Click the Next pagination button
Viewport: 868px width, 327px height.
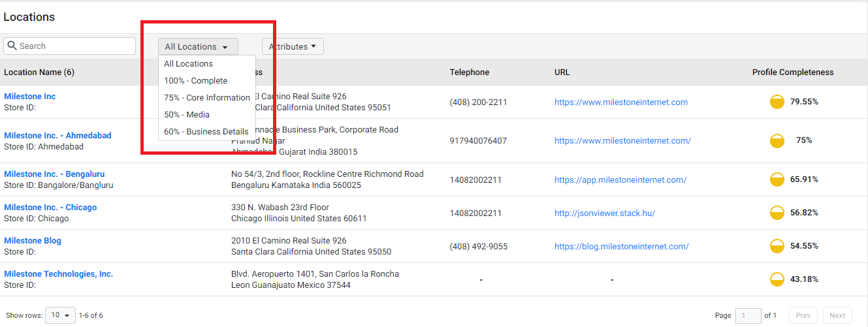pos(837,316)
